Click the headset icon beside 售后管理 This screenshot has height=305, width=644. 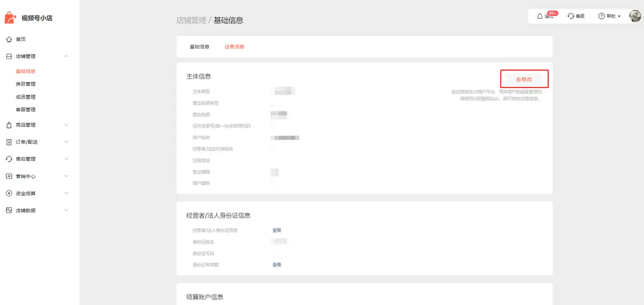tap(9, 159)
